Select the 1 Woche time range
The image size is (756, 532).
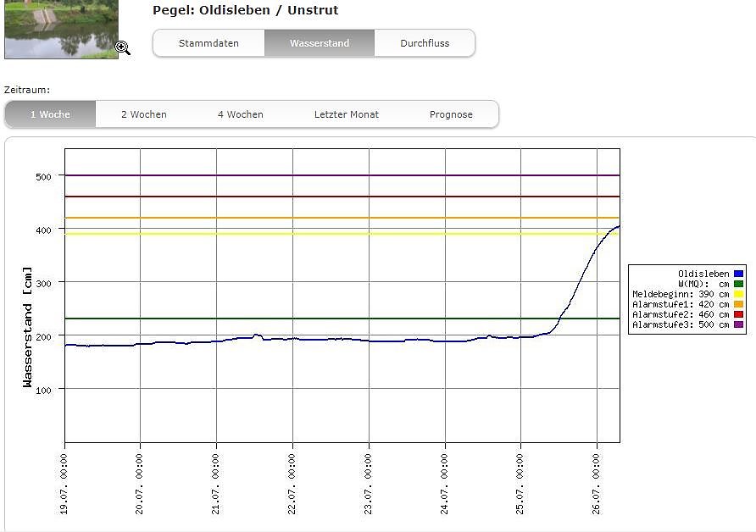click(50, 114)
